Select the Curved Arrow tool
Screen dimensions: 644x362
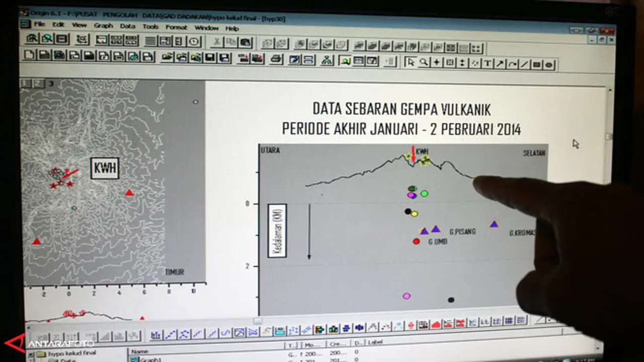pyautogui.click(x=512, y=64)
